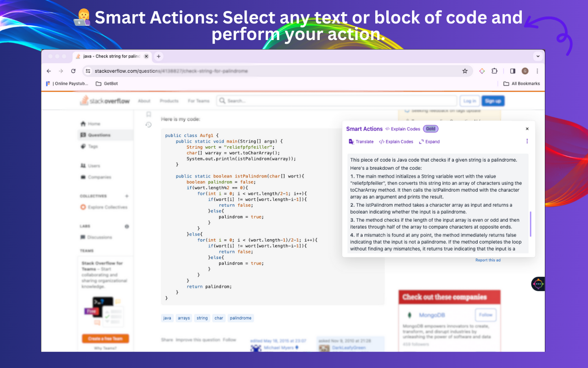The width and height of the screenshot is (588, 368).
Task: Focus the Stack Overflow search field
Action: [x=337, y=101]
